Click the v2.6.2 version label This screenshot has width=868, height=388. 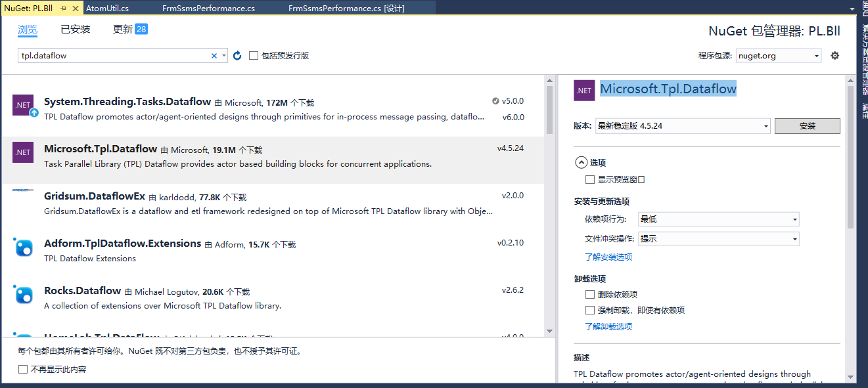click(513, 290)
